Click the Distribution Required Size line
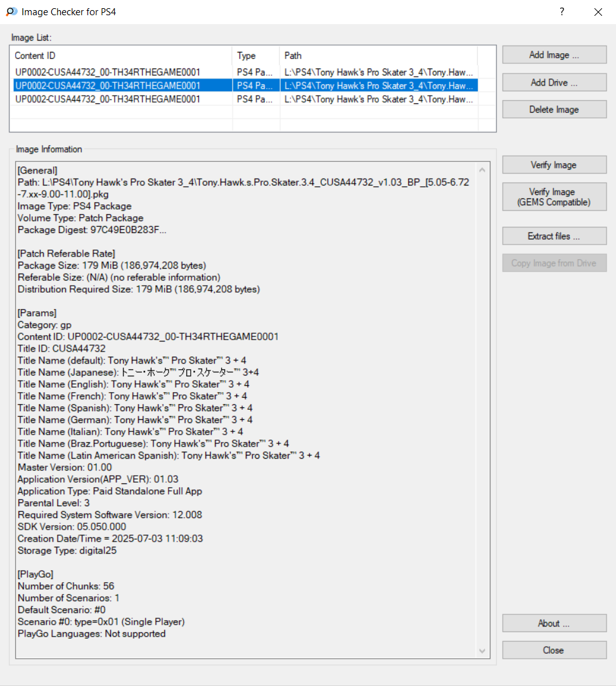 (x=139, y=289)
